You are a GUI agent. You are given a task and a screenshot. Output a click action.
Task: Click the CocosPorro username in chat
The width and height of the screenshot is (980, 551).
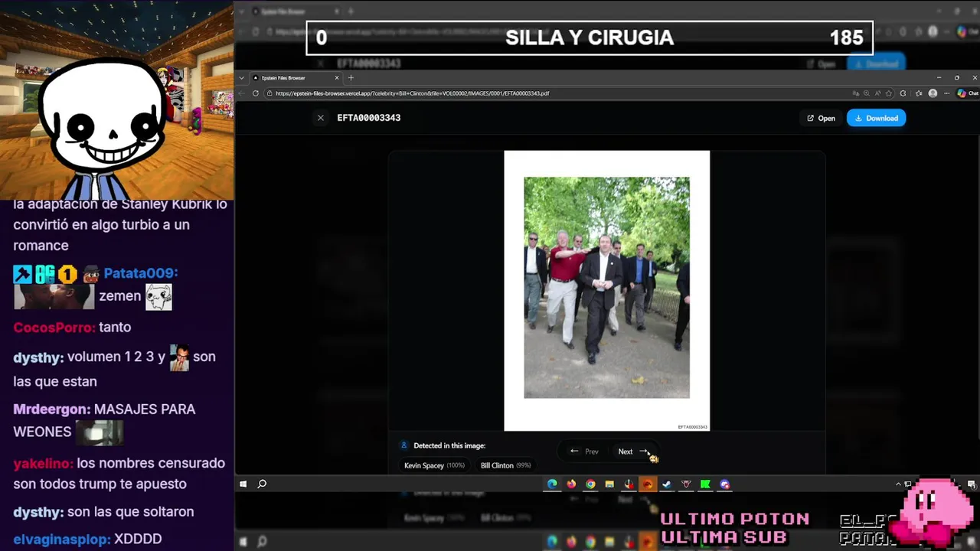tap(54, 327)
